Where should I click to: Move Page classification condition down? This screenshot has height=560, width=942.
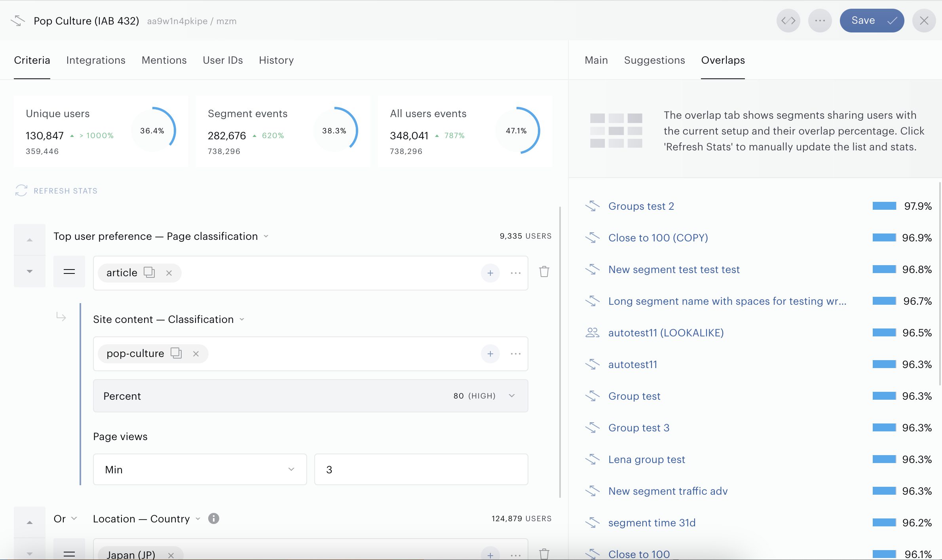(x=30, y=271)
